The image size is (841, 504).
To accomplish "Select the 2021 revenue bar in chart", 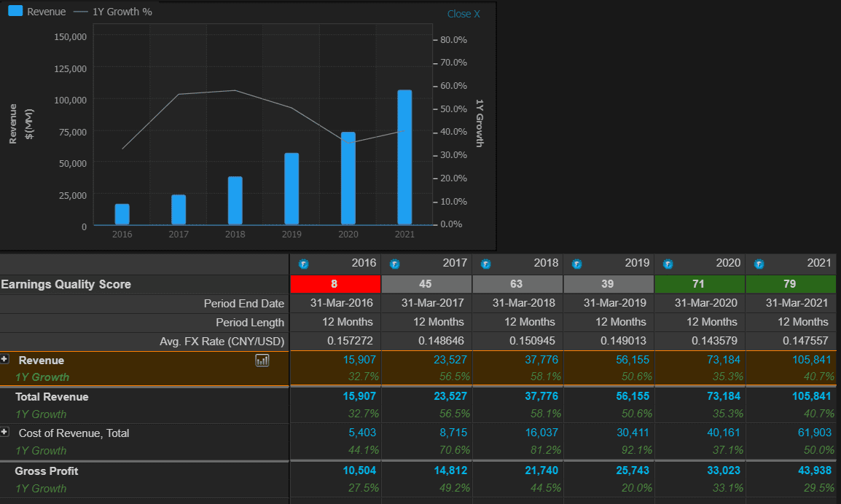I will (404, 157).
